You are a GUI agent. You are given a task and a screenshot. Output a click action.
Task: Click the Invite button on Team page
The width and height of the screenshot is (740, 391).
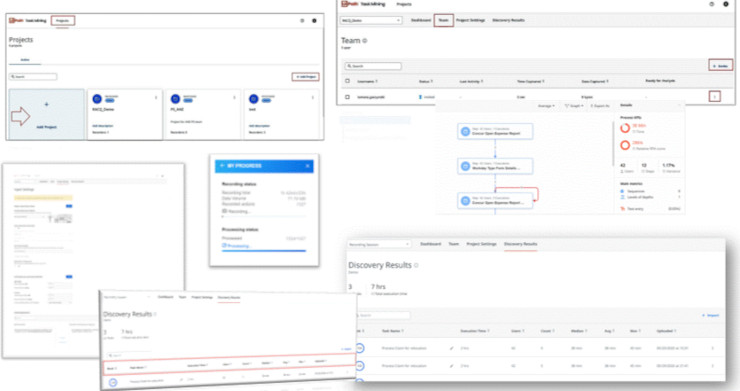tap(720, 66)
